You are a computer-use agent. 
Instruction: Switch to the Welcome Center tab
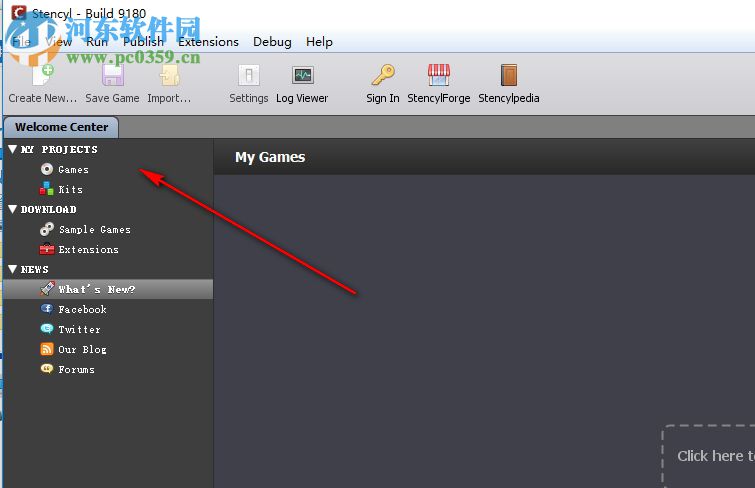pos(61,127)
